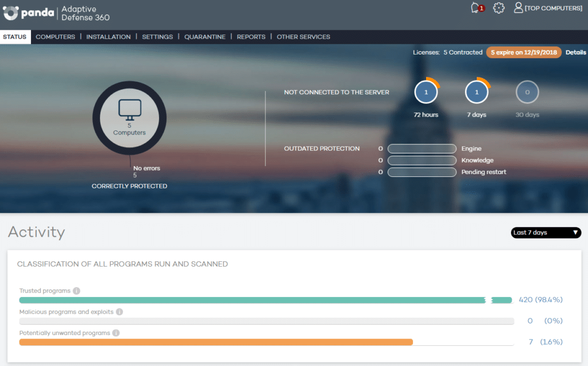Click the 7 days not-connected circle
This screenshot has height=366, width=588.
tap(476, 92)
